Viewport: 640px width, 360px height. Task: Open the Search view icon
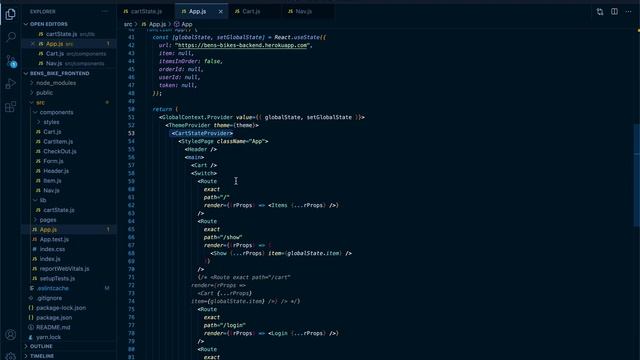point(11,37)
